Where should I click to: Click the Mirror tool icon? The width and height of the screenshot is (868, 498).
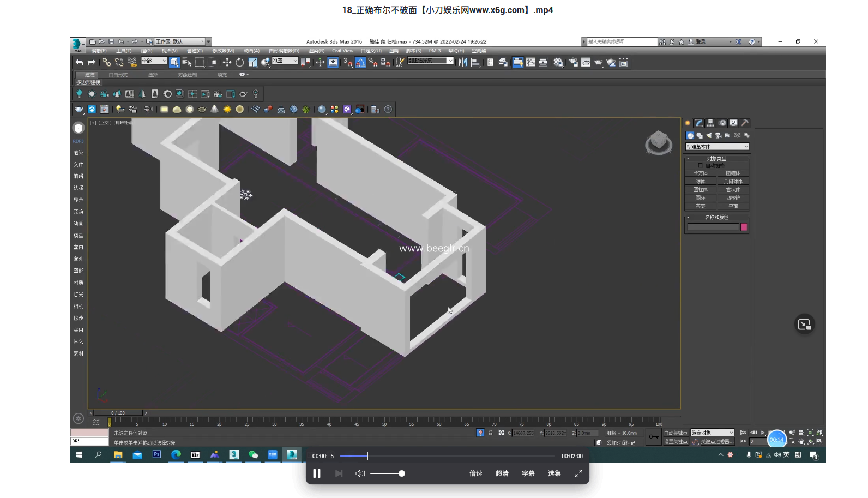pyautogui.click(x=462, y=62)
